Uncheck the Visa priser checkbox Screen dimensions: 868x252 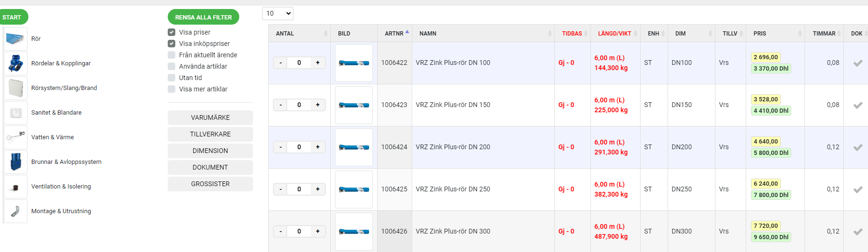point(172,32)
